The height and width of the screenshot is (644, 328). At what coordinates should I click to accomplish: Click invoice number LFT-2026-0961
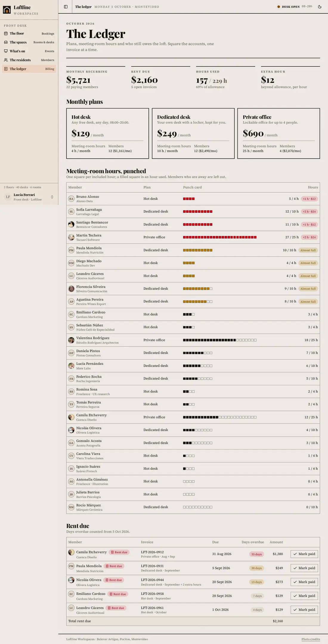pos(152,608)
